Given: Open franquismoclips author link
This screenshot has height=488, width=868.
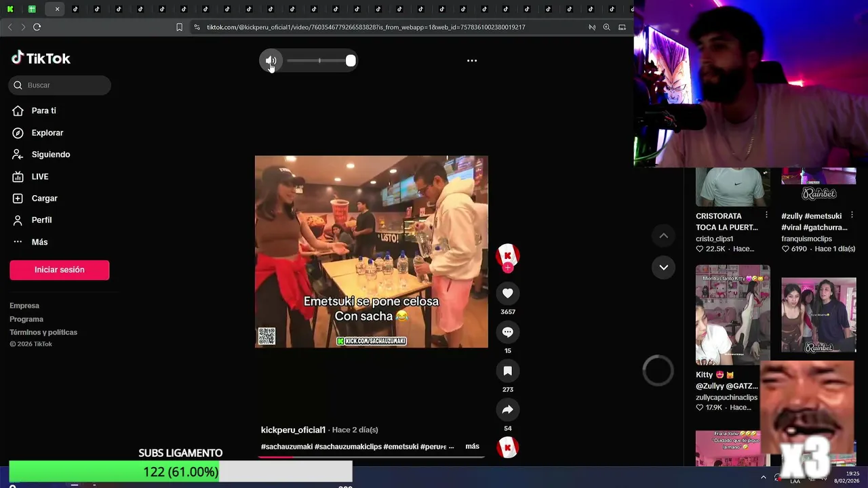Looking at the screenshot, I should pyautogui.click(x=806, y=239).
